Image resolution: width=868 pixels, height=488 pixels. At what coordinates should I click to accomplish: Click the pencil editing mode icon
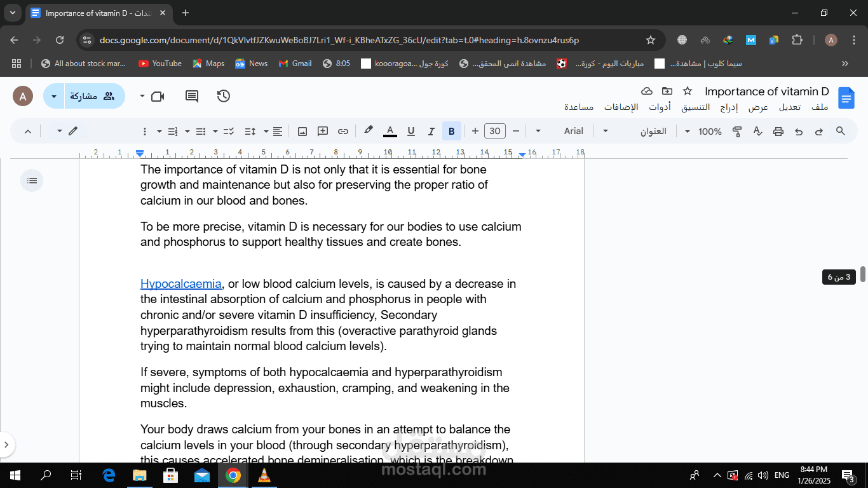pos(73,131)
